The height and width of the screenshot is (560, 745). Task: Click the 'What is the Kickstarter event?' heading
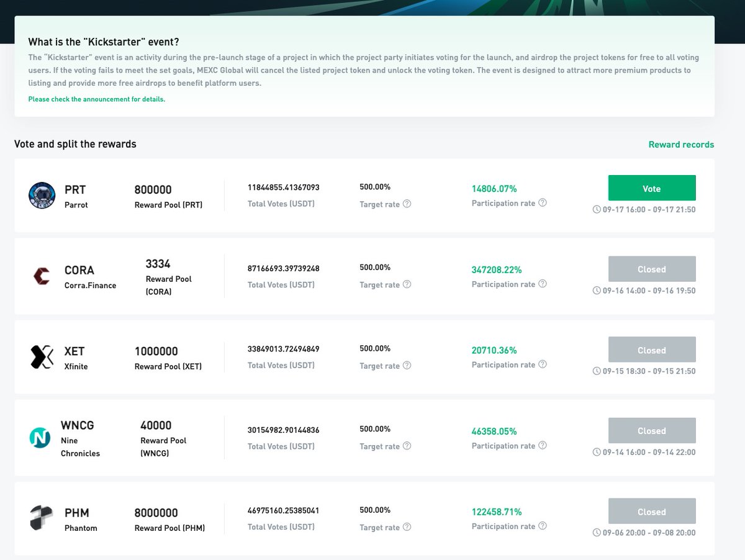pyautogui.click(x=104, y=42)
